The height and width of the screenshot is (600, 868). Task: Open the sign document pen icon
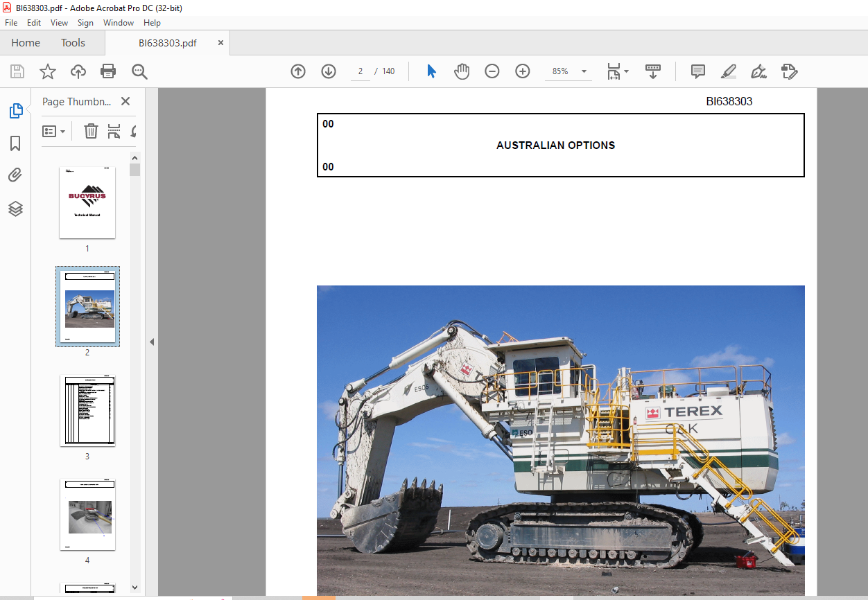coord(758,71)
